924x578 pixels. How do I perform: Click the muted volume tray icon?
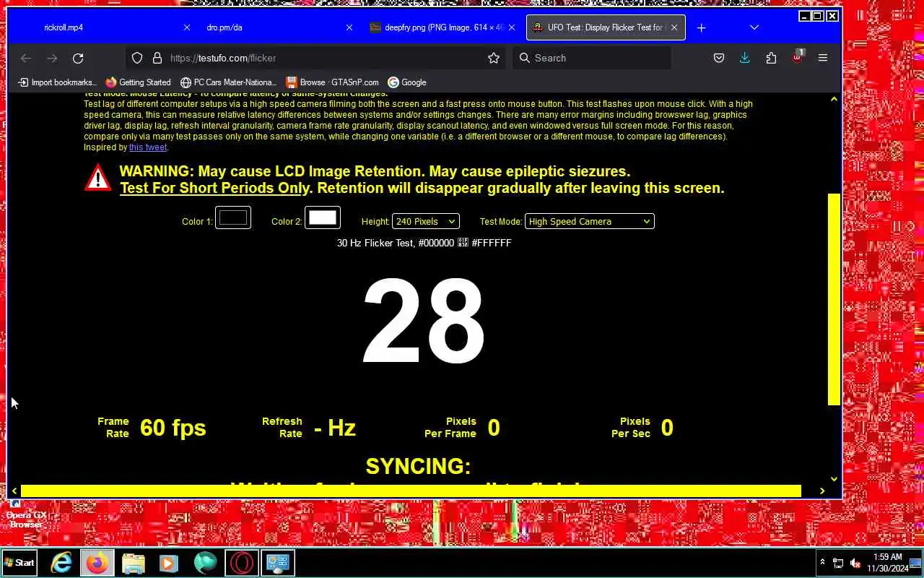click(855, 563)
